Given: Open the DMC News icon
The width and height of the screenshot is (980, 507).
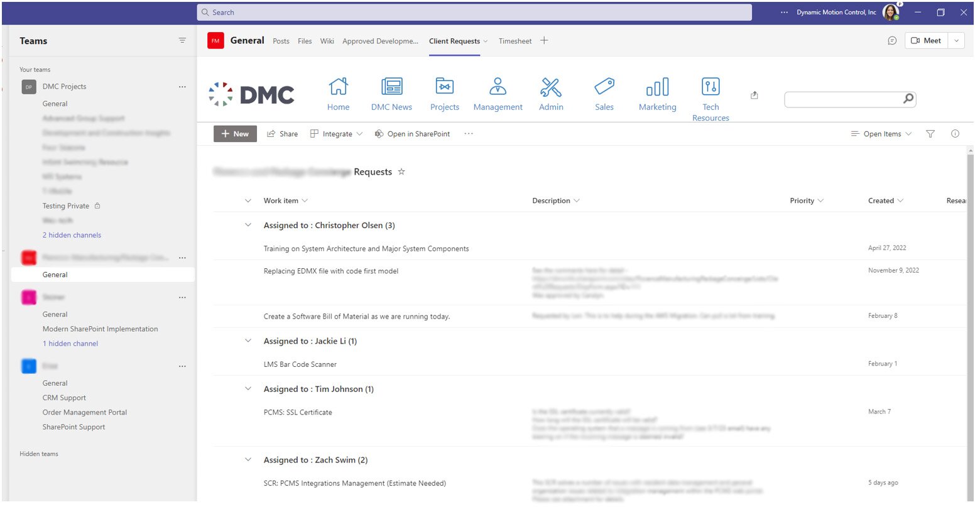Looking at the screenshot, I should pos(391,87).
